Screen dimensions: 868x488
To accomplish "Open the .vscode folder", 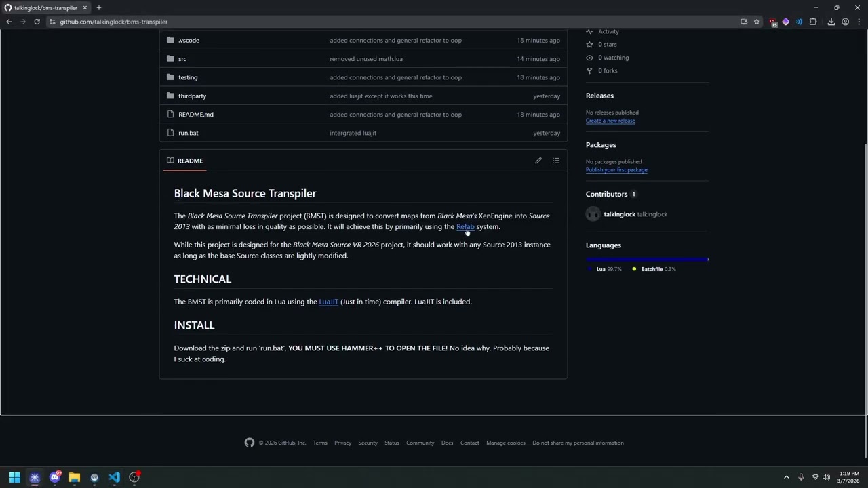I will (189, 40).
